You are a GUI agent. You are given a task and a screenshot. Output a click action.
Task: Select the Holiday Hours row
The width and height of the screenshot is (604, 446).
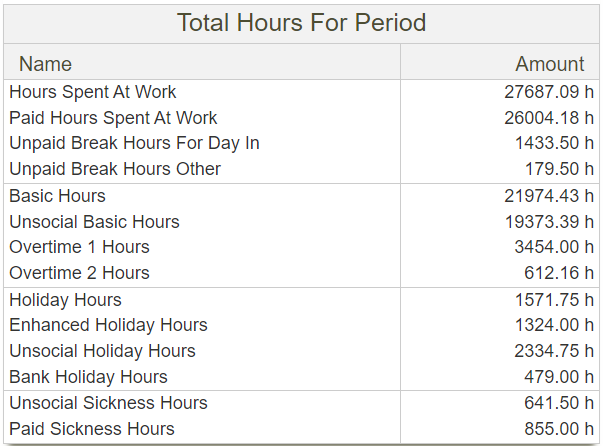point(65,300)
